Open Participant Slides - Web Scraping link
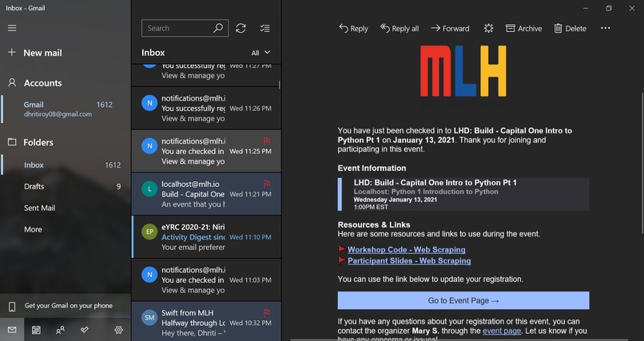Image resolution: width=644 pixels, height=341 pixels. coord(409,260)
